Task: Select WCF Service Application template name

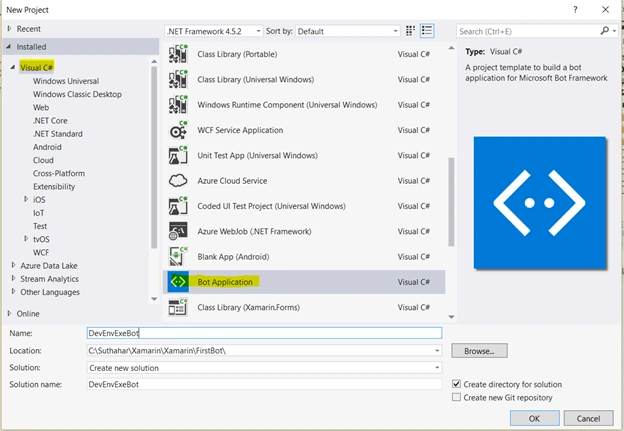Action: point(240,130)
